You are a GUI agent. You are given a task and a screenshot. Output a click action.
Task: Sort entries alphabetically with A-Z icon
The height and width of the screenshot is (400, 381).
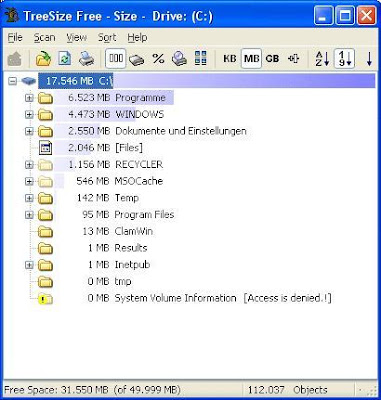[x=322, y=59]
